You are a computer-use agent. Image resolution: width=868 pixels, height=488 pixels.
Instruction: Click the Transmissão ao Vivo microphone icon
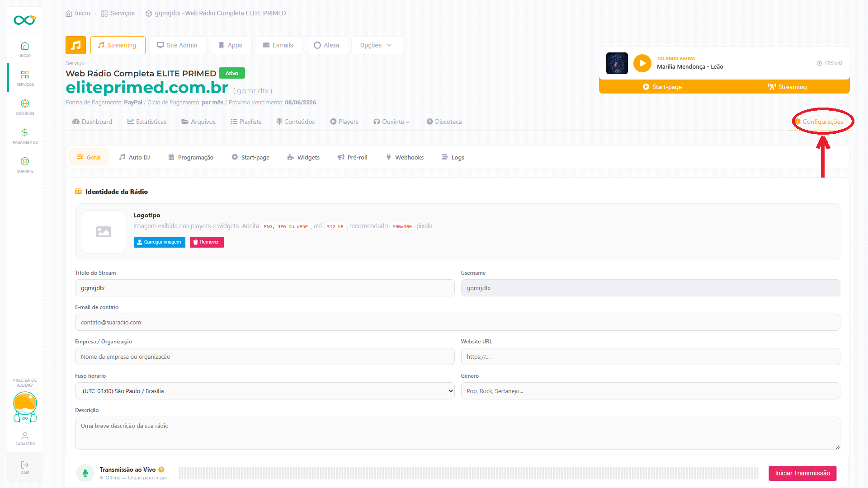(85, 473)
